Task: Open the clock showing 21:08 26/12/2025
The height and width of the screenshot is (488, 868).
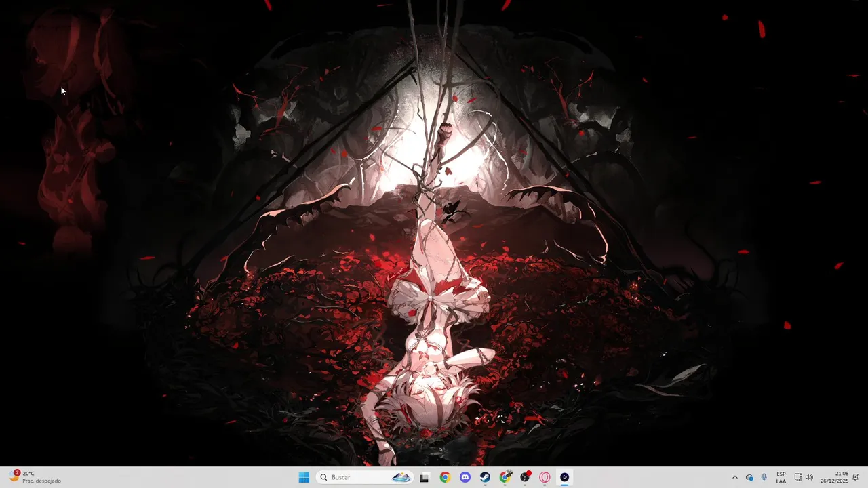Action: pyautogui.click(x=834, y=477)
